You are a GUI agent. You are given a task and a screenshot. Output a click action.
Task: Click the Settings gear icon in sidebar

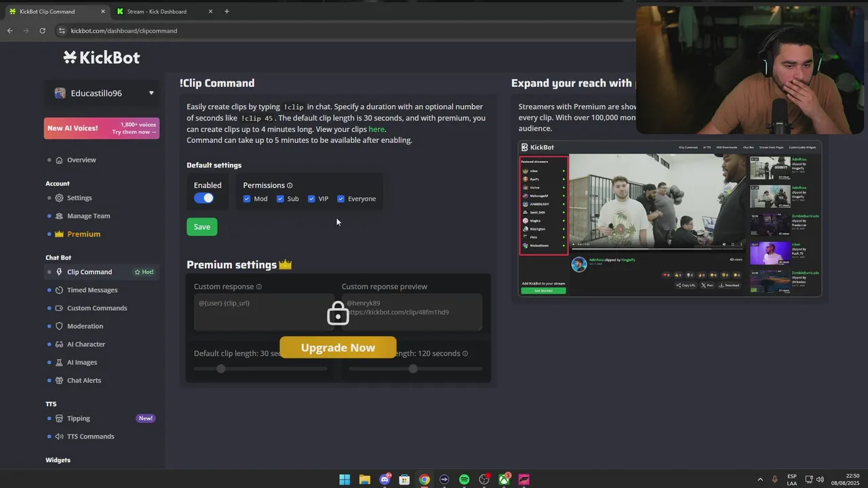click(x=59, y=198)
